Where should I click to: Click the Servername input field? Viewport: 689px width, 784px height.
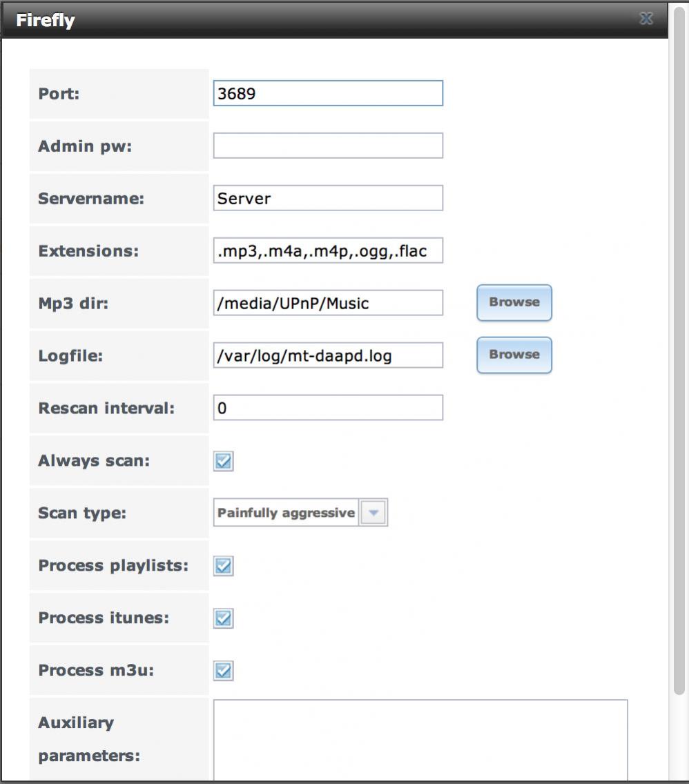tap(328, 198)
